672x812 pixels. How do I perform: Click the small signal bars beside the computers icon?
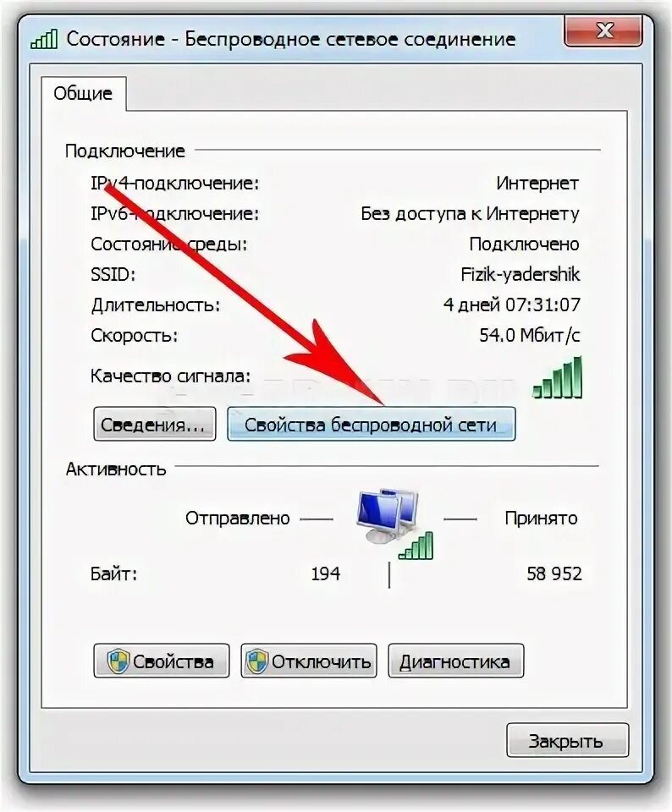click(416, 546)
